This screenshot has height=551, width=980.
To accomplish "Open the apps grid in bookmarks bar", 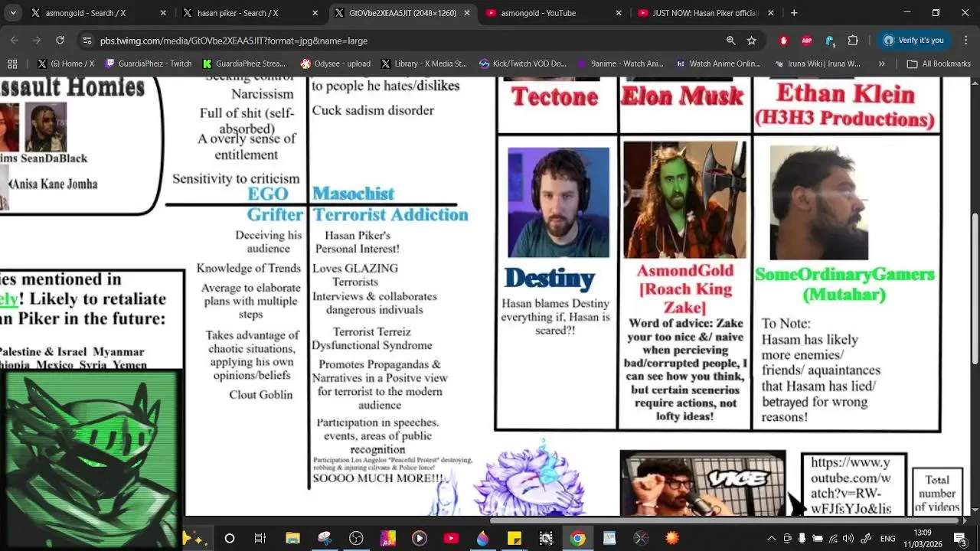I will coord(12,64).
